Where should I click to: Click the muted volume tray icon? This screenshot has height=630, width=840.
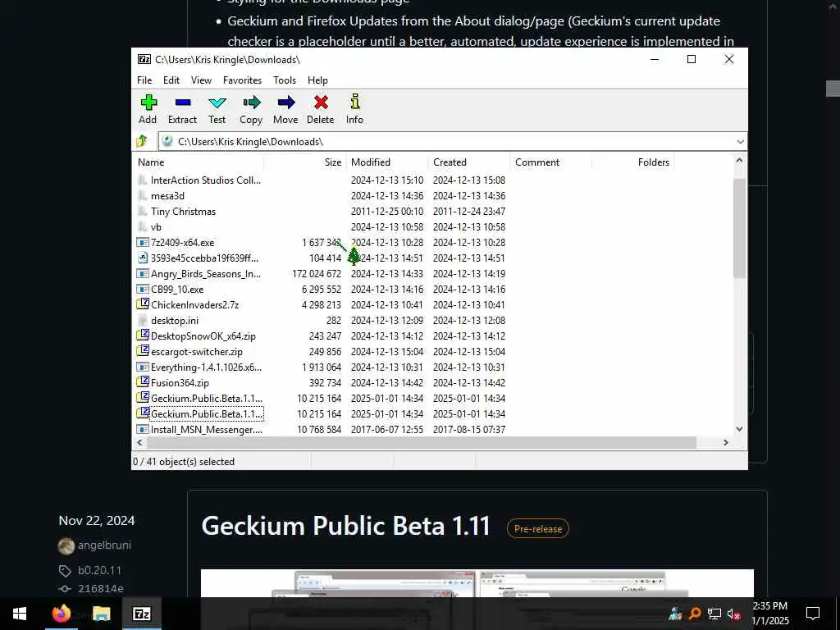(734, 614)
